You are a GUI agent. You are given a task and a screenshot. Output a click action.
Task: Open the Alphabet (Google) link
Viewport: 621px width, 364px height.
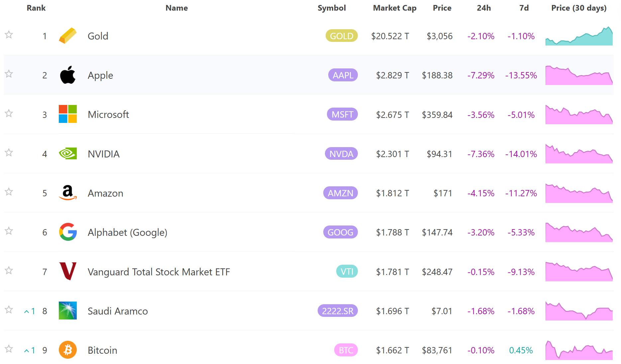tap(128, 232)
